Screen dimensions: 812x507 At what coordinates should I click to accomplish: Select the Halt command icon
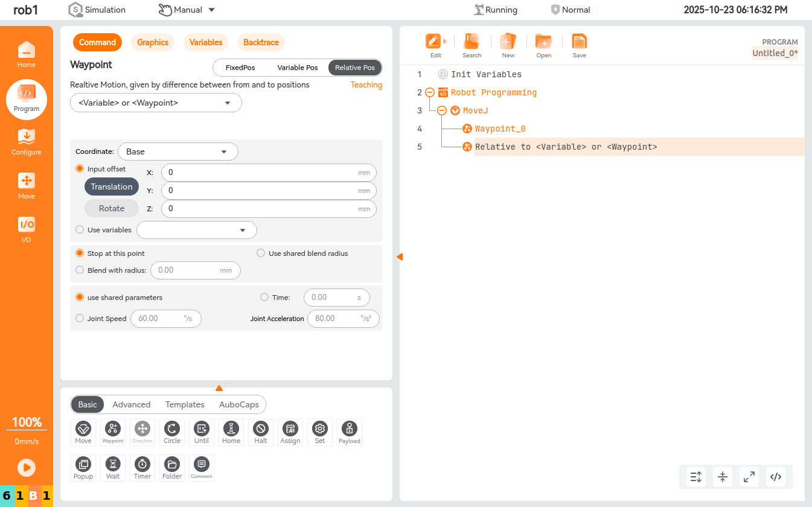coord(261,429)
